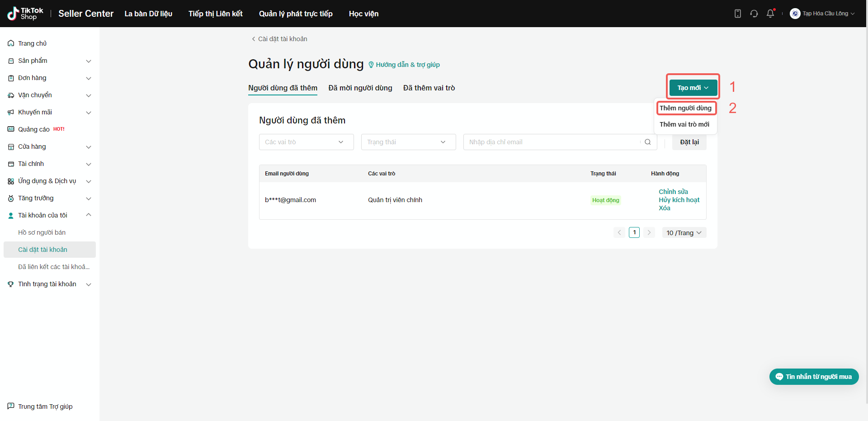Select Thêm vai trò mới menu option
868x421 pixels.
[x=684, y=124]
